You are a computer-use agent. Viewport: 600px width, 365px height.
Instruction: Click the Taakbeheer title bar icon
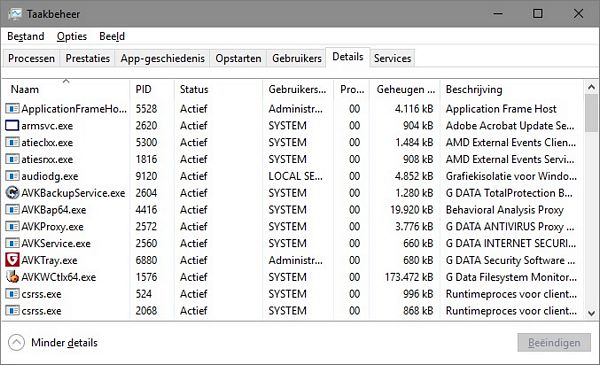pos(15,14)
